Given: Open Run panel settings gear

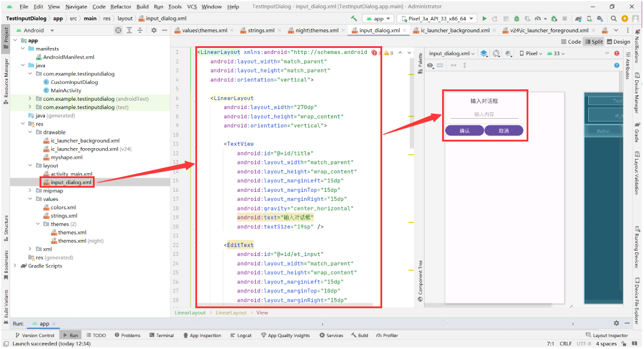Looking at the screenshot, I should click(x=616, y=323).
